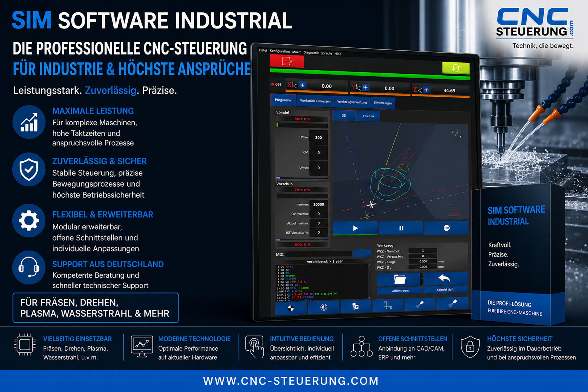Click the green reset/refresh arrows button
The height and width of the screenshot is (392, 588).
coord(456,68)
